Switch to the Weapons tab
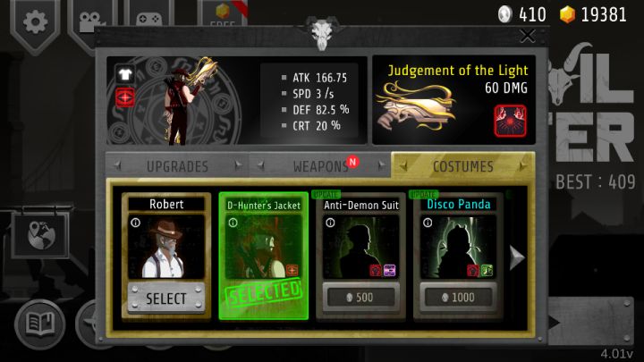 coord(320,166)
